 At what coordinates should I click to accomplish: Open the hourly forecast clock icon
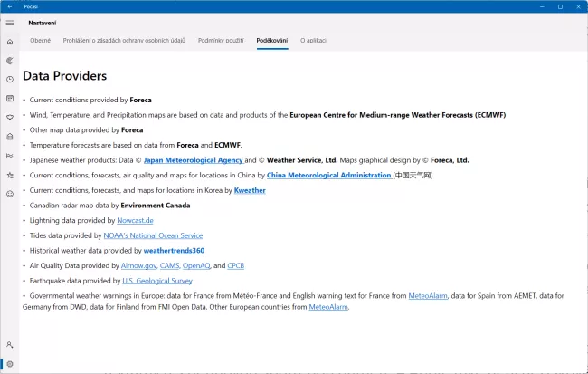coord(10,79)
